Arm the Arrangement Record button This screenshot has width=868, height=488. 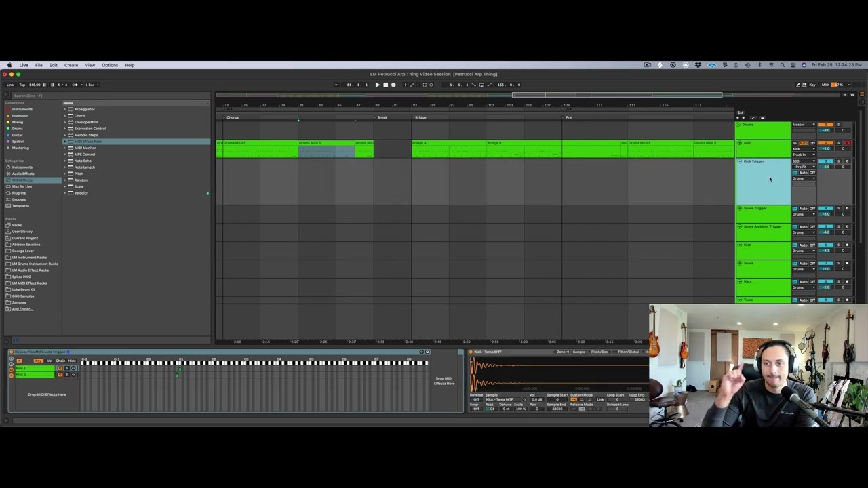393,85
